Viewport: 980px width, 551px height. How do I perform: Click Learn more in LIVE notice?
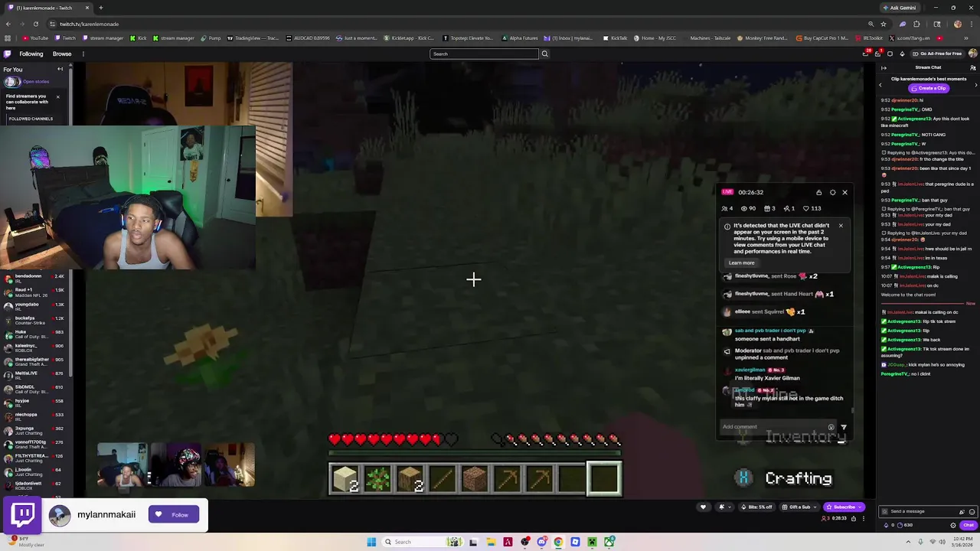(741, 262)
